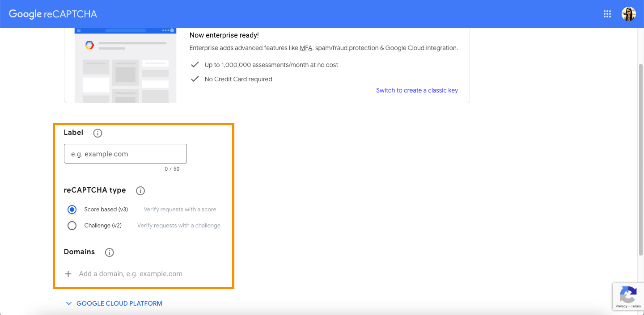Click the info icon next to Label

pyautogui.click(x=97, y=133)
